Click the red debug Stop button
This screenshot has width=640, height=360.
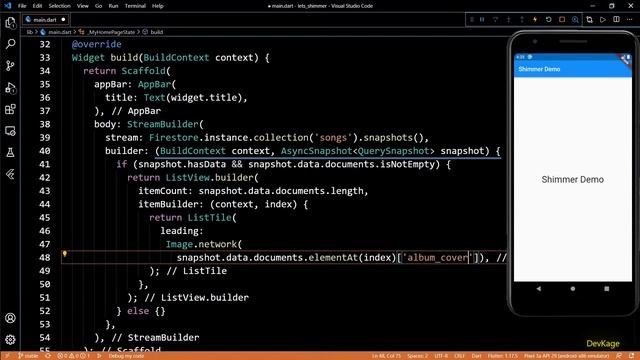pos(562,20)
